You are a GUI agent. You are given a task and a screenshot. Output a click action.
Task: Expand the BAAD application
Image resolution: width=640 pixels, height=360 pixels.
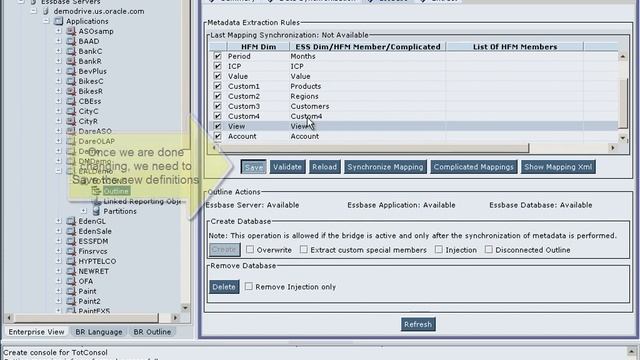point(59,41)
